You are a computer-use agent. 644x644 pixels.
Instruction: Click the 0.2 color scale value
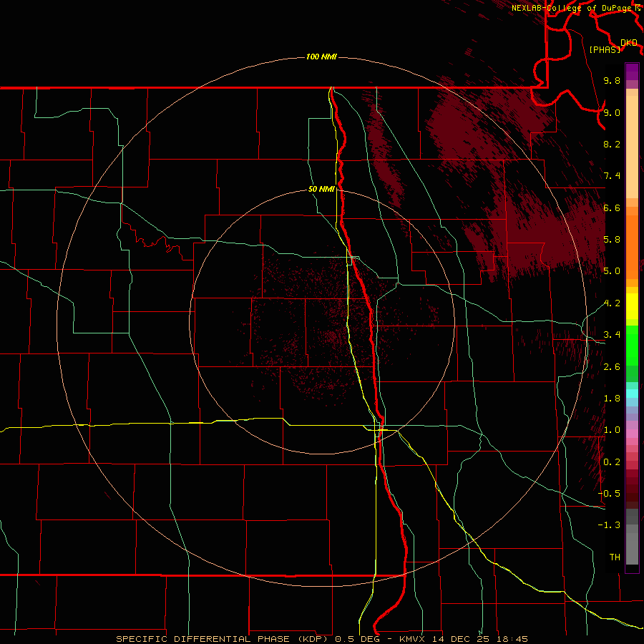coord(612,462)
